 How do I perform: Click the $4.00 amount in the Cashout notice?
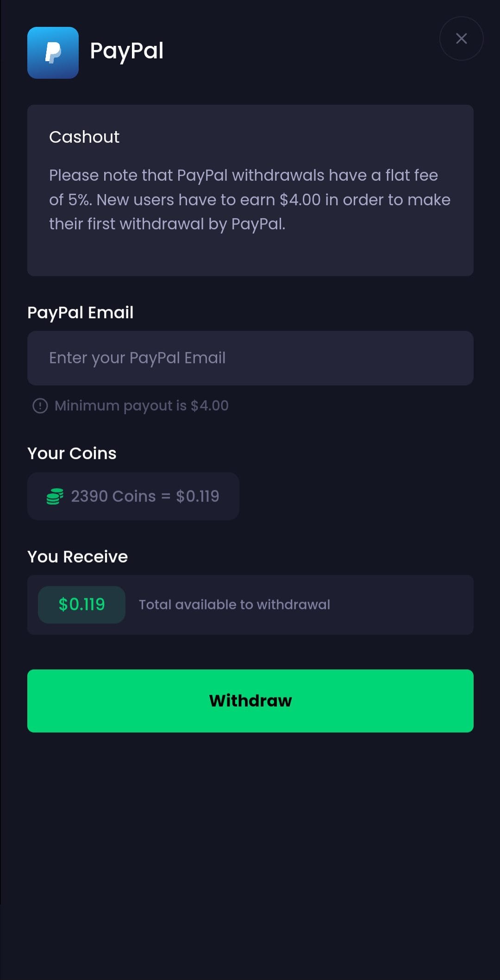pos(300,200)
